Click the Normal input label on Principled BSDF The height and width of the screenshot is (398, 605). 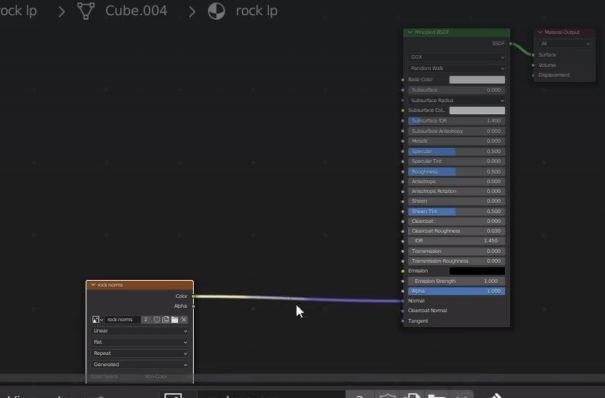pyautogui.click(x=416, y=301)
